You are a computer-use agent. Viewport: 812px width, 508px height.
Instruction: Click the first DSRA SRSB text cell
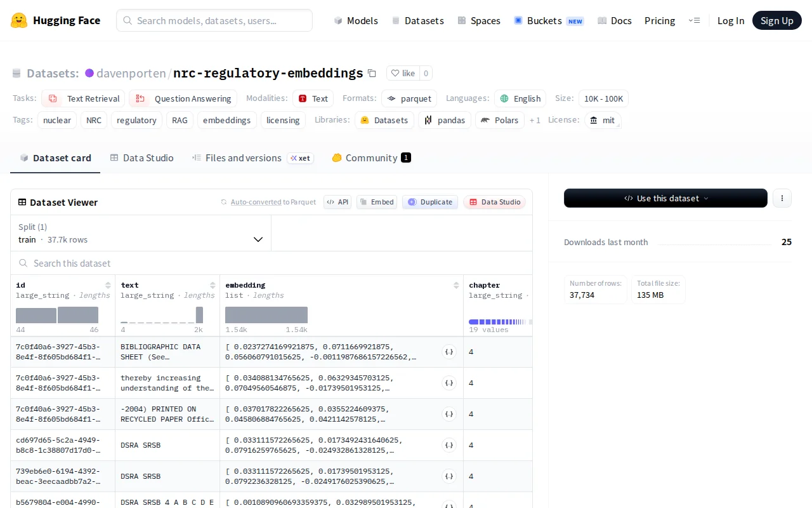(x=167, y=445)
